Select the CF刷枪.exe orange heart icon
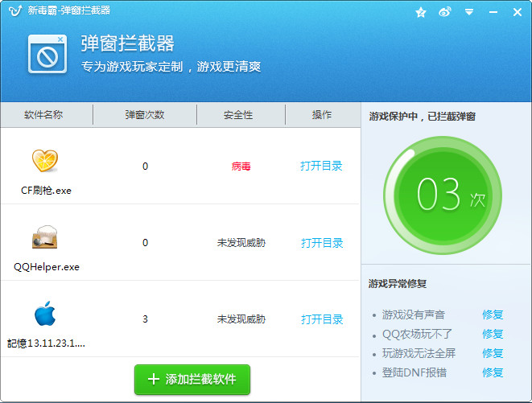This screenshot has width=532, height=403. pyautogui.click(x=45, y=160)
